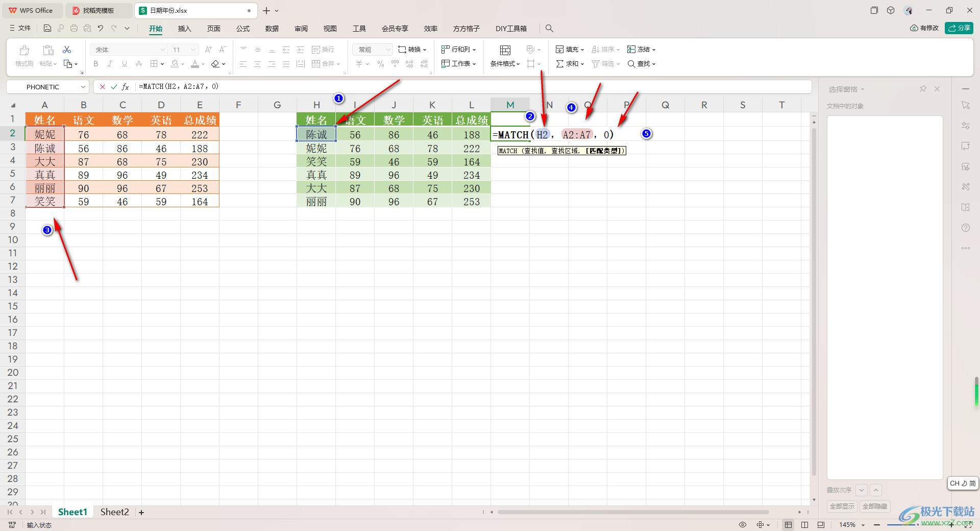Confirm the formula with the check icon
The image size is (980, 531).
pyautogui.click(x=114, y=87)
